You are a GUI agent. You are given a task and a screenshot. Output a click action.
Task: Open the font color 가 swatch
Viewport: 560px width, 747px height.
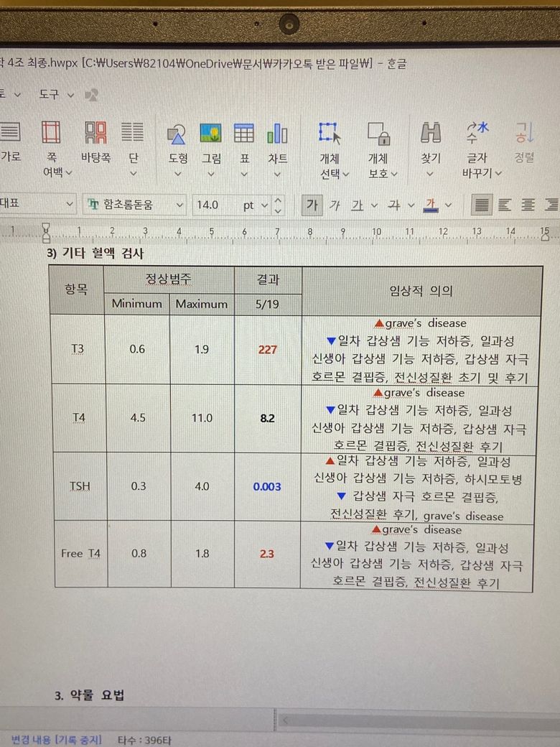click(x=431, y=205)
